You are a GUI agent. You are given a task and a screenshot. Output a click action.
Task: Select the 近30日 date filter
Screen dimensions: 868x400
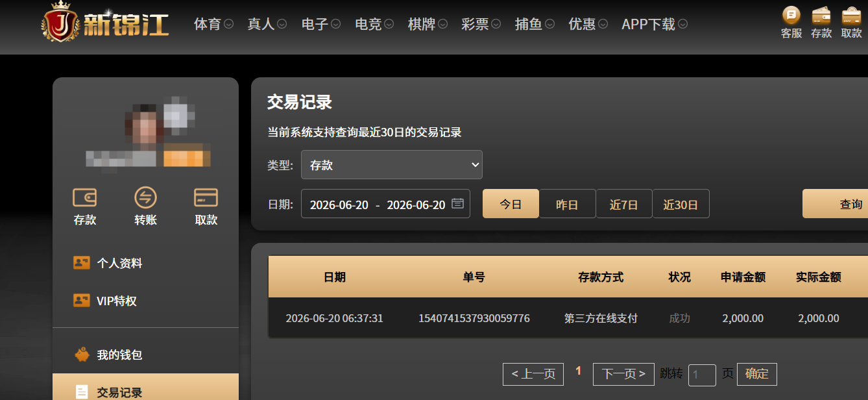[681, 204]
